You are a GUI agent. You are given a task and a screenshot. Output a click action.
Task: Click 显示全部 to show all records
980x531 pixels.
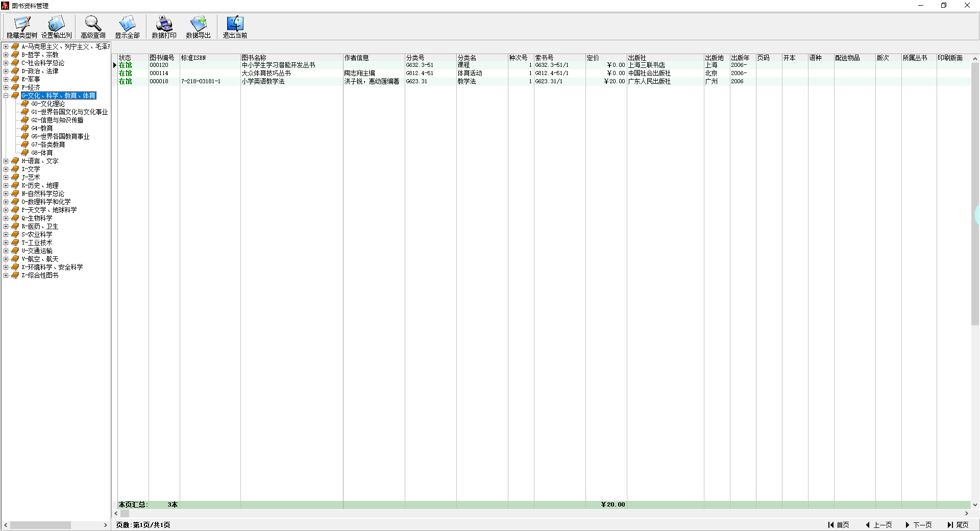(x=127, y=27)
